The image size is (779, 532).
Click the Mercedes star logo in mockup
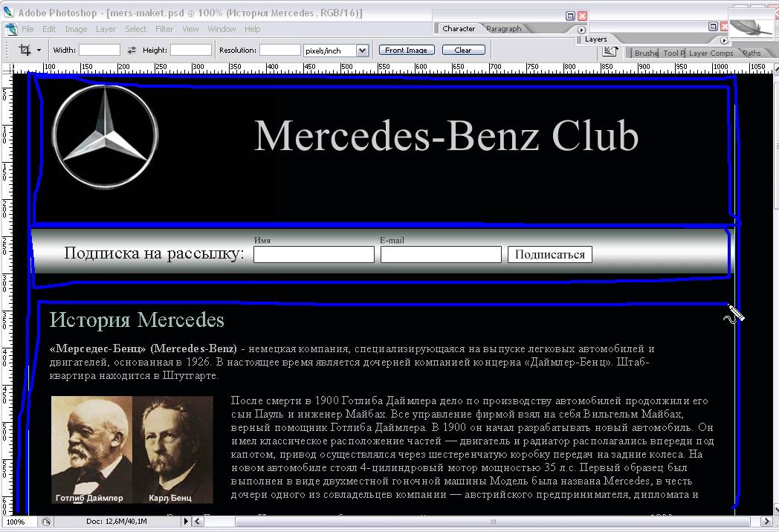[x=105, y=136]
